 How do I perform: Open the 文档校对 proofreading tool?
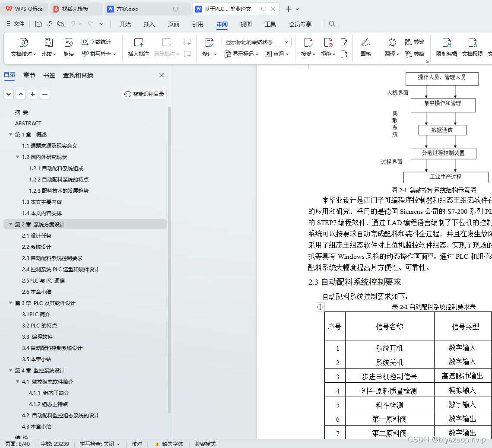tap(23, 48)
